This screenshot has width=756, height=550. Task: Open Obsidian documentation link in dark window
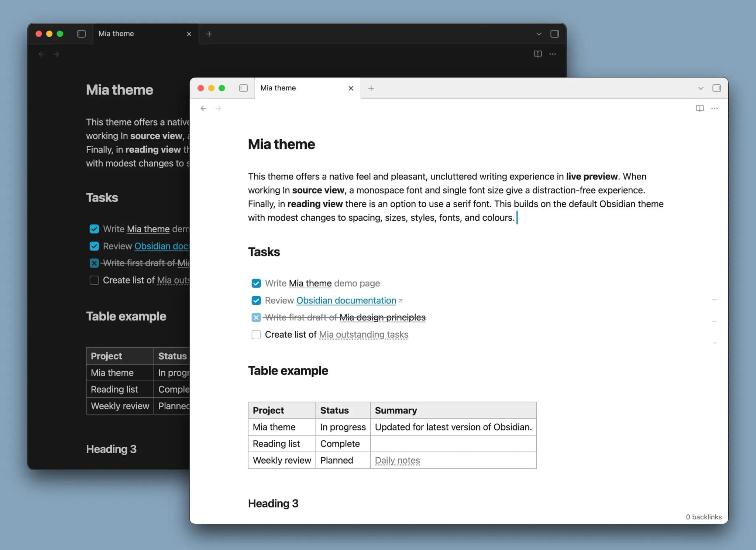(162, 246)
